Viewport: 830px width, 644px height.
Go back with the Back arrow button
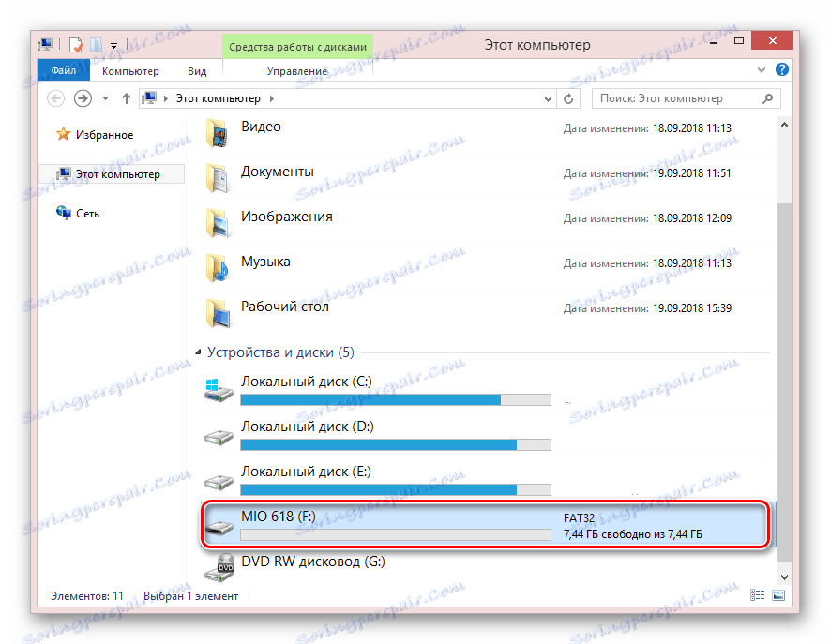point(56,98)
